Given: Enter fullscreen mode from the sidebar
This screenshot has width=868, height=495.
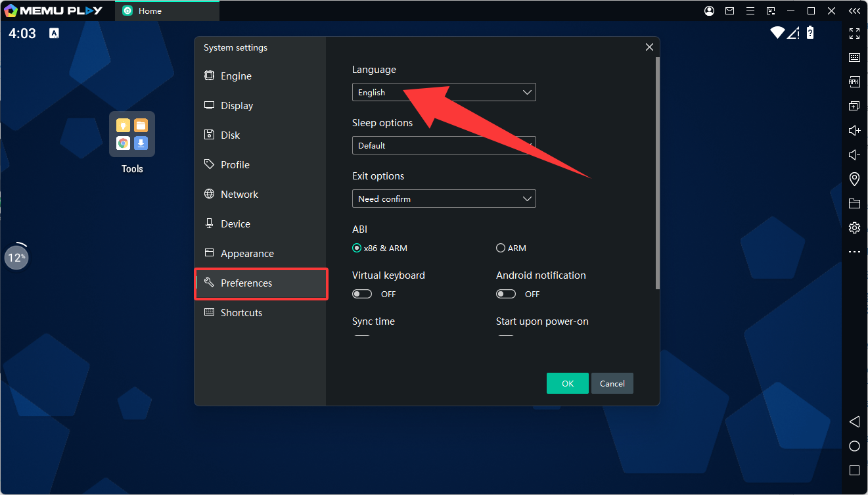Looking at the screenshot, I should tap(854, 34).
